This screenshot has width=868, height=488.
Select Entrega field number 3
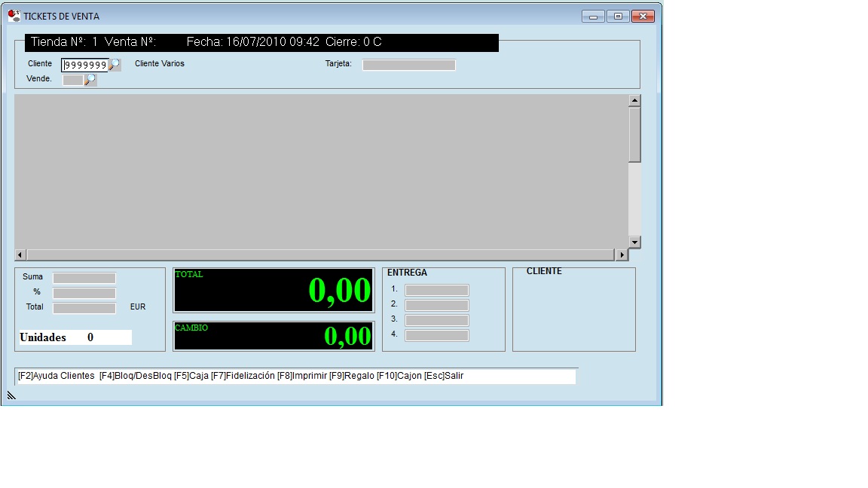tap(436, 320)
